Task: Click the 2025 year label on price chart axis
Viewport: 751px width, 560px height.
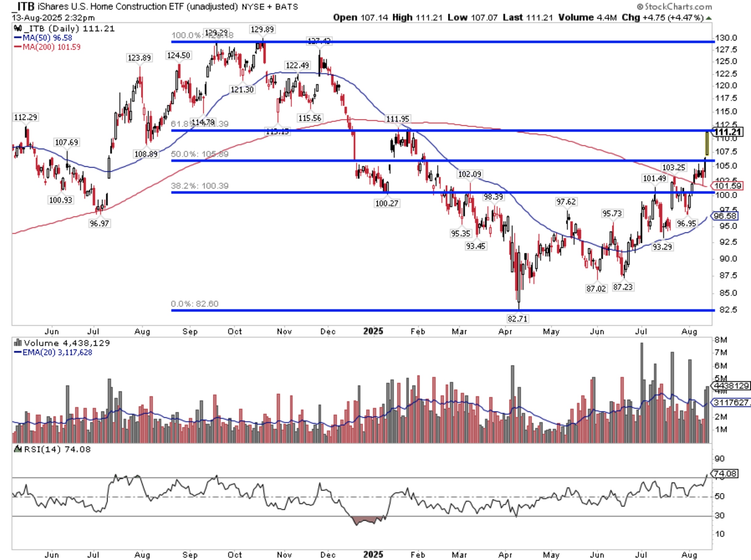Action: 373,331
